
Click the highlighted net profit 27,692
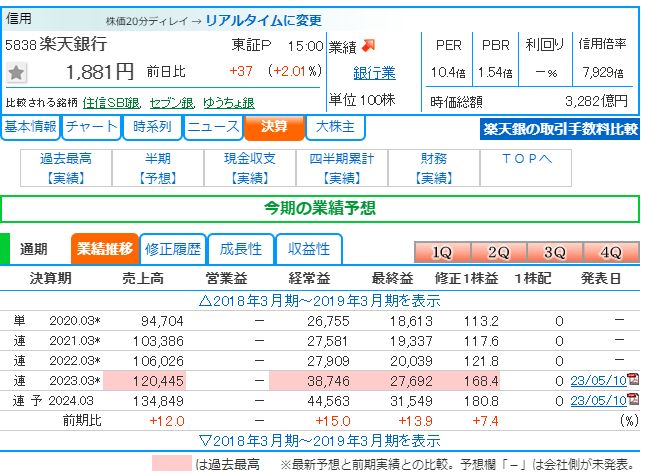(x=411, y=381)
